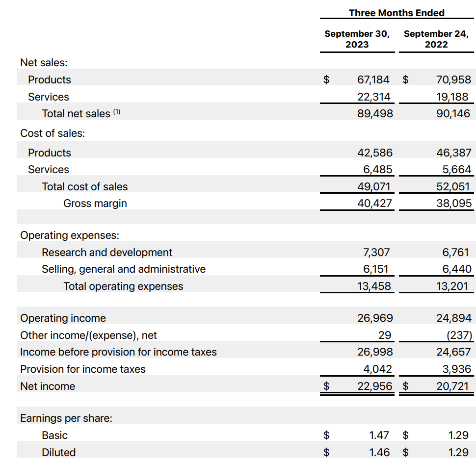The width and height of the screenshot is (476, 462).
Task: Click the 'Cost of sales:' section label
Action: [x=53, y=133]
